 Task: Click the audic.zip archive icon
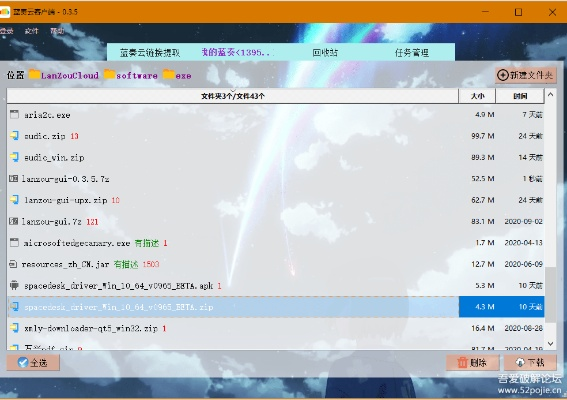(14, 136)
